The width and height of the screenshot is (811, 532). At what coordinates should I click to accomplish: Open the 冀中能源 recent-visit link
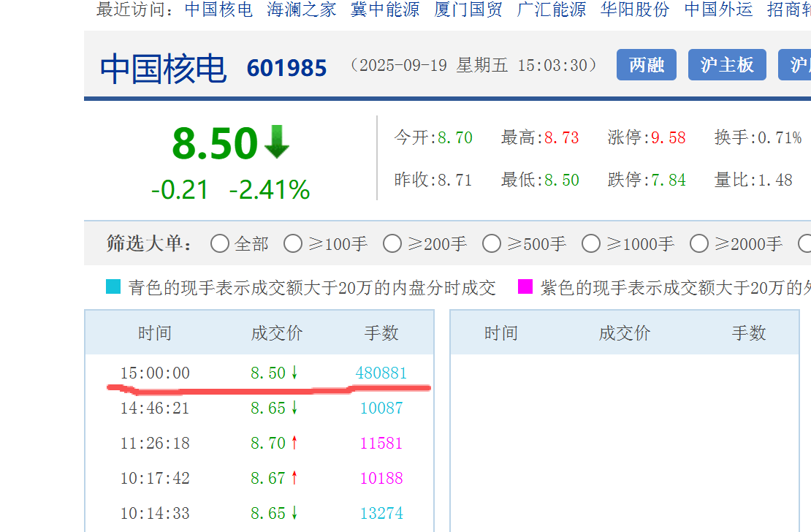[385, 9]
